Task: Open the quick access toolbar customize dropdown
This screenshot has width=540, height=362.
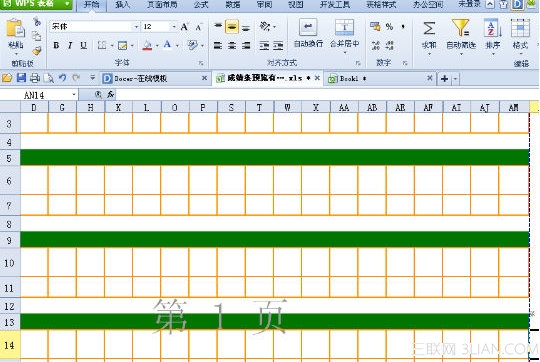Action: coord(92,78)
